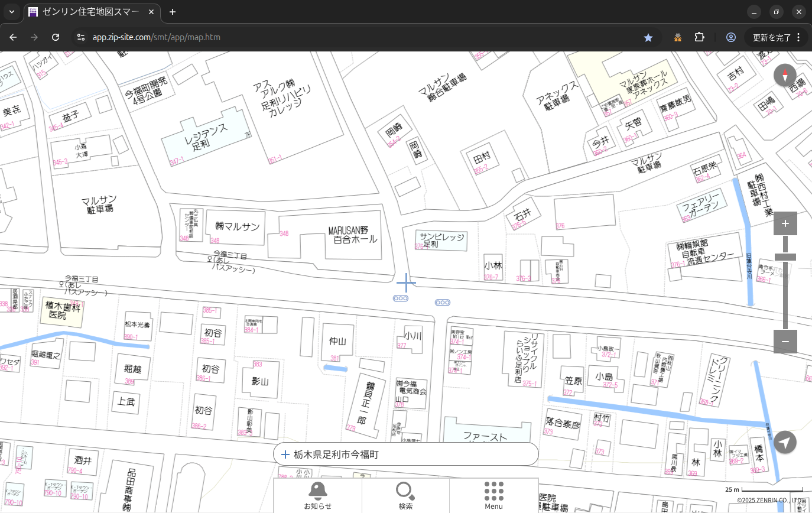Go forward to next page
812x513 pixels.
34,37
